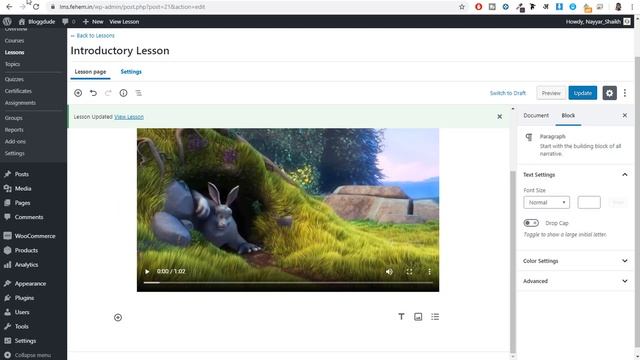Collapse the Text Settings section

[x=574, y=175]
